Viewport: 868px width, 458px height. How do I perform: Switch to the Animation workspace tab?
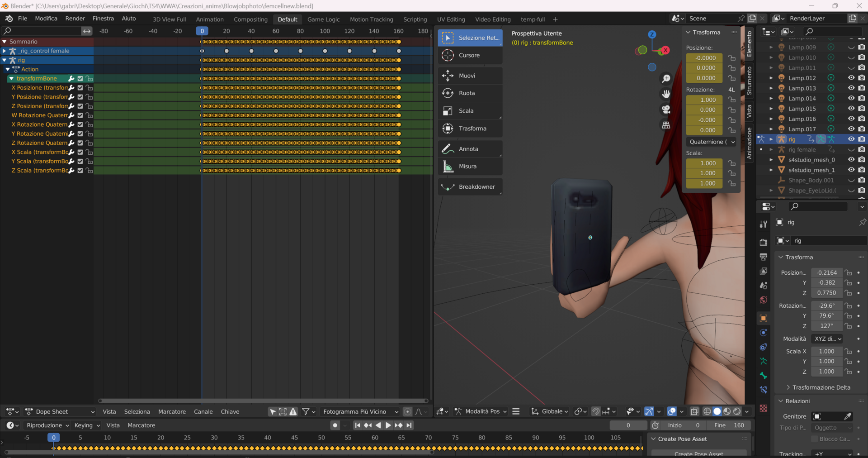(x=210, y=19)
